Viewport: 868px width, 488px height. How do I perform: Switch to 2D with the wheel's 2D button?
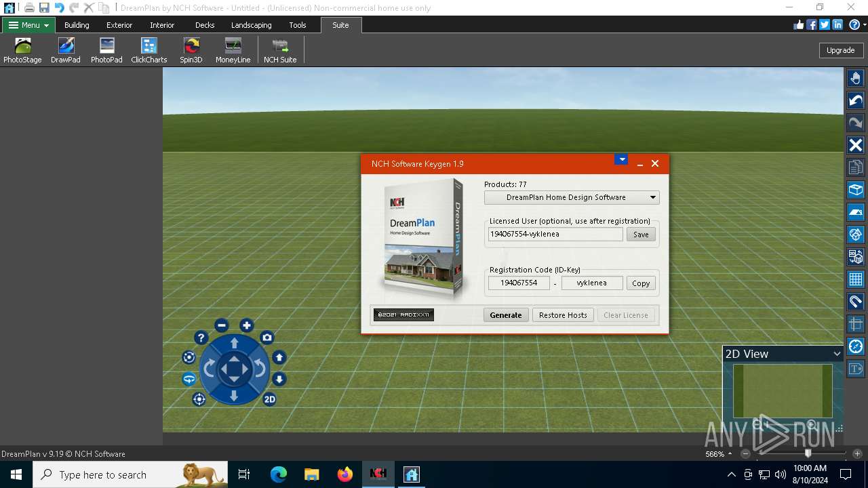269,399
